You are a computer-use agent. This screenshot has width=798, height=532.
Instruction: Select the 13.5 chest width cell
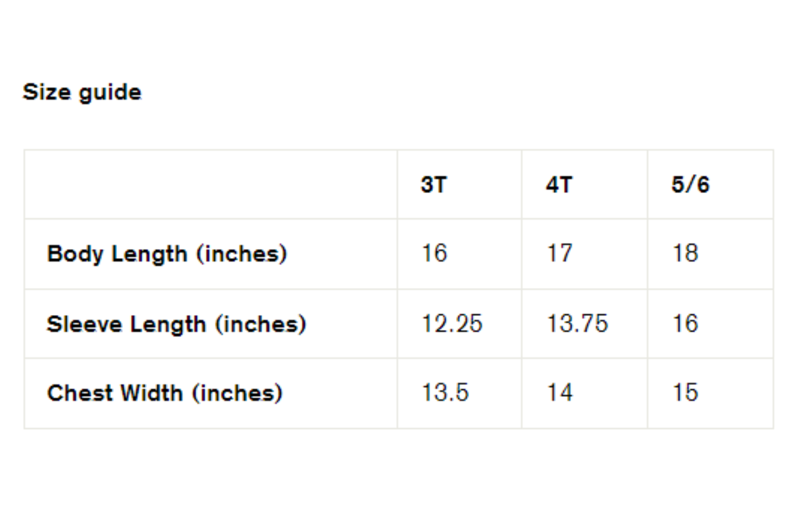coord(445,393)
